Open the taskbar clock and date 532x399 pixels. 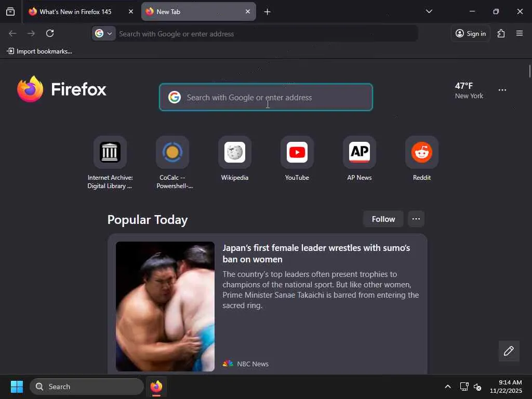tap(506, 387)
